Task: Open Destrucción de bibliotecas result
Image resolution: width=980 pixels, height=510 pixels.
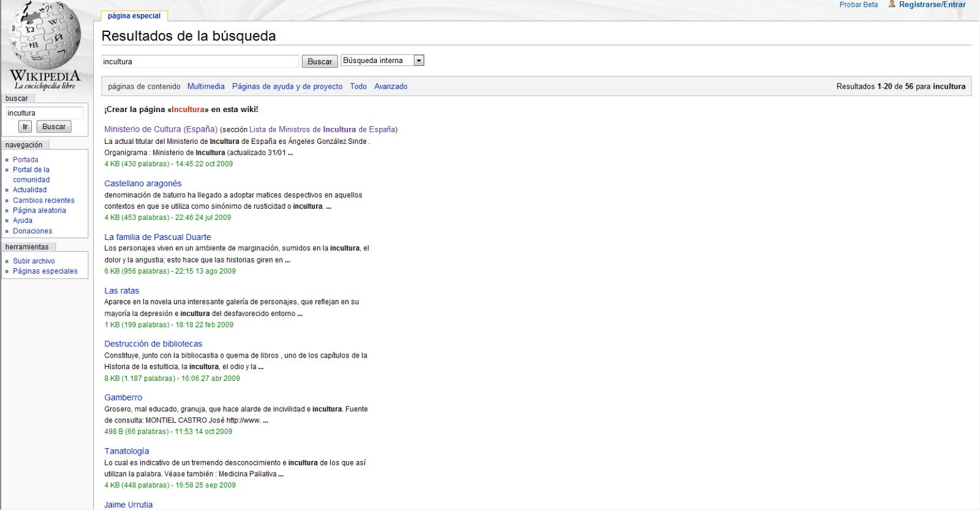Action: click(153, 344)
